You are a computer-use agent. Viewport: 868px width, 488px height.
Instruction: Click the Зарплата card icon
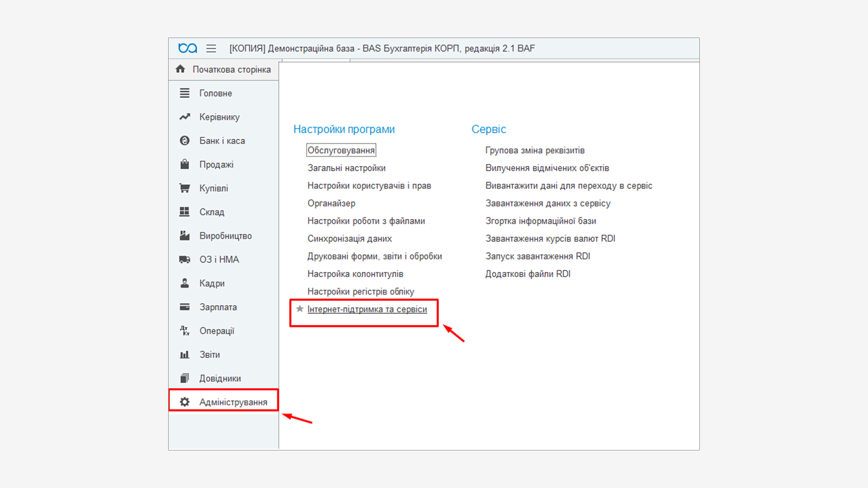[x=184, y=307]
